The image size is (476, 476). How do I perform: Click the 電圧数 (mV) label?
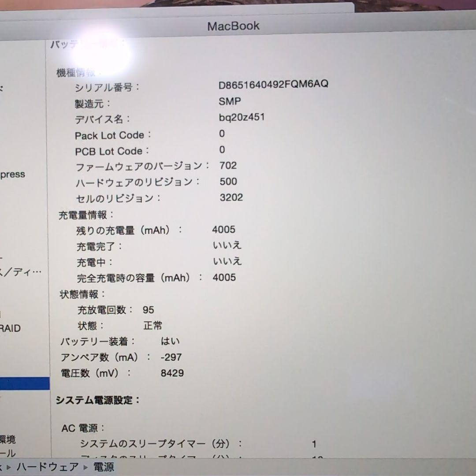coord(96,373)
